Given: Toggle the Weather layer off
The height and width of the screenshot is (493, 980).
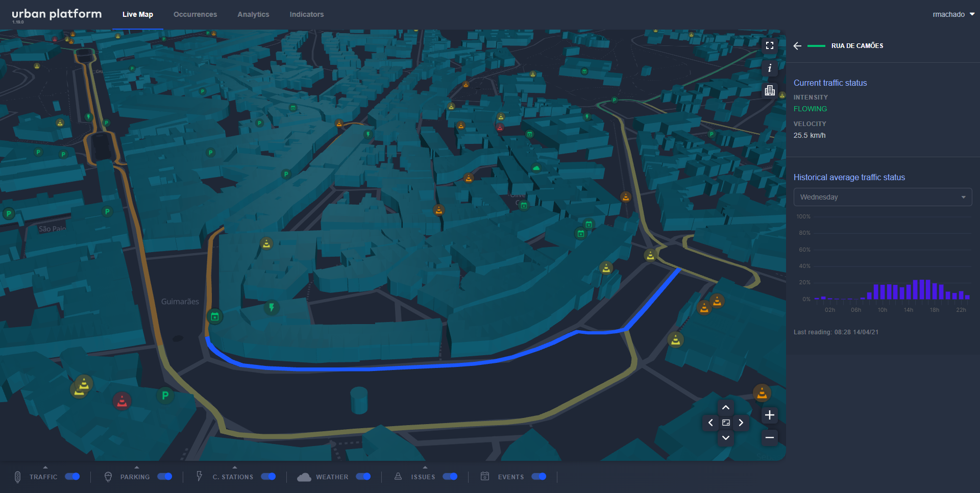Looking at the screenshot, I should (363, 477).
